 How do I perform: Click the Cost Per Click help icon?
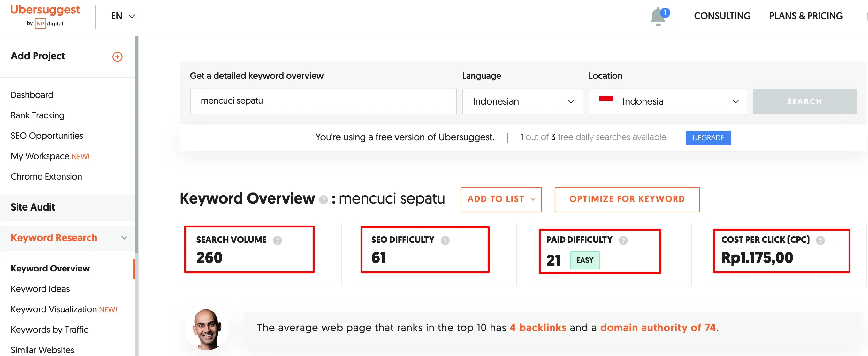pyautogui.click(x=820, y=240)
